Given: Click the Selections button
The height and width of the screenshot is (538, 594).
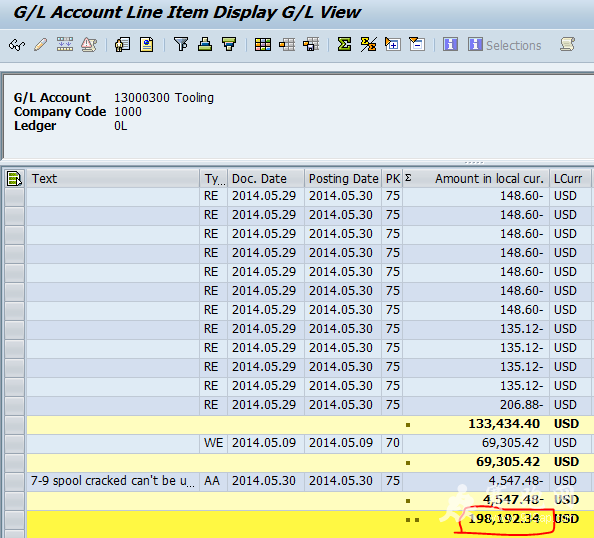Looking at the screenshot, I should click(505, 45).
